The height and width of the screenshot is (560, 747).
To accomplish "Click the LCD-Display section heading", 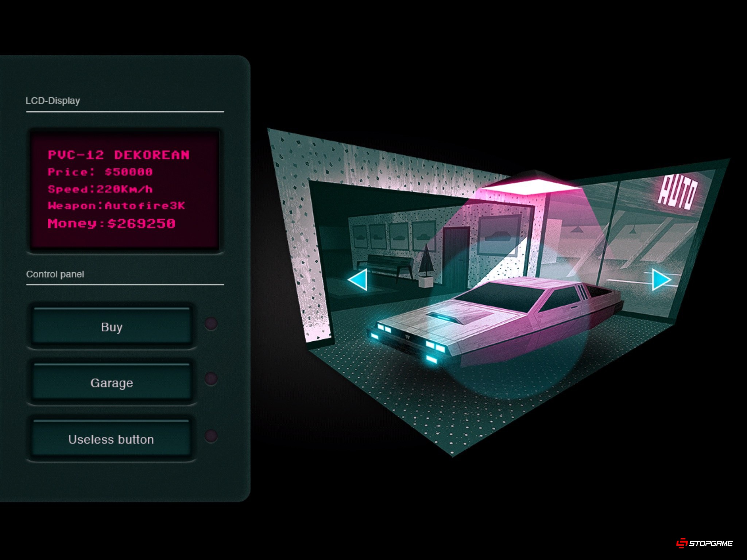I will 53,101.
